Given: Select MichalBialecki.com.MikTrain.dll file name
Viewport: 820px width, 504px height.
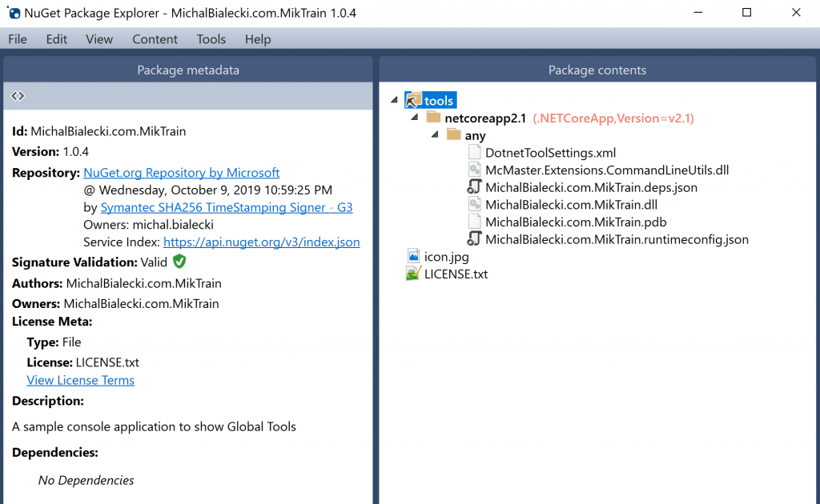Looking at the screenshot, I should coord(571,205).
